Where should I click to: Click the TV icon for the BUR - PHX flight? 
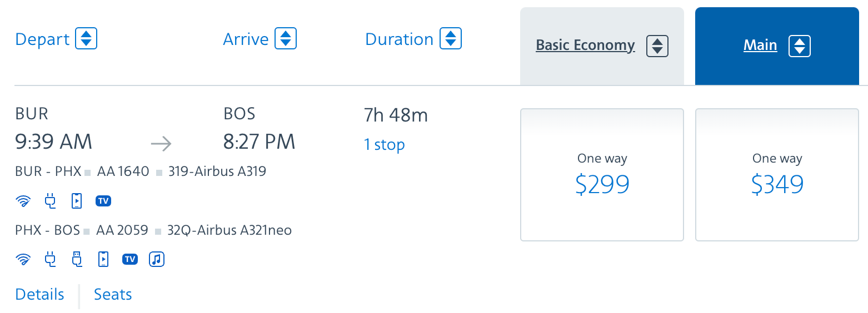[103, 201]
